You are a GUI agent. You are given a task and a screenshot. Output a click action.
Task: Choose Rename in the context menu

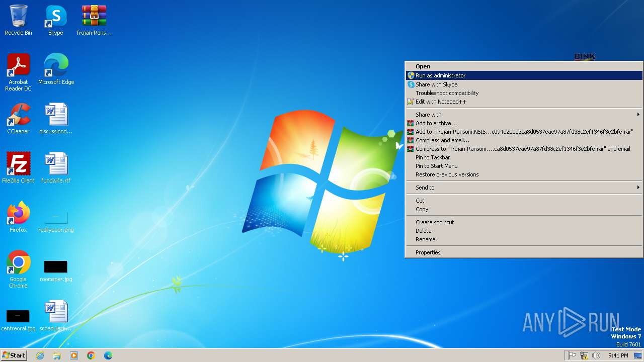524,239
